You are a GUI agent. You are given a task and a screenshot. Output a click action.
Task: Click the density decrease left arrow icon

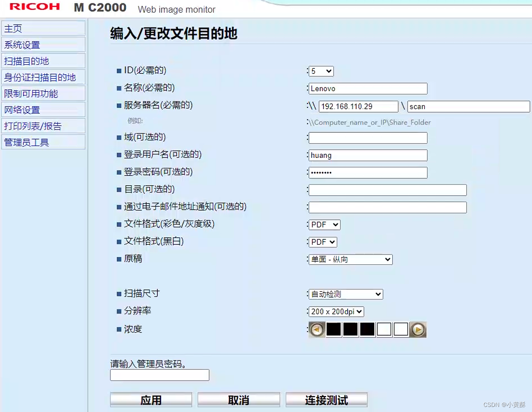pos(317,329)
